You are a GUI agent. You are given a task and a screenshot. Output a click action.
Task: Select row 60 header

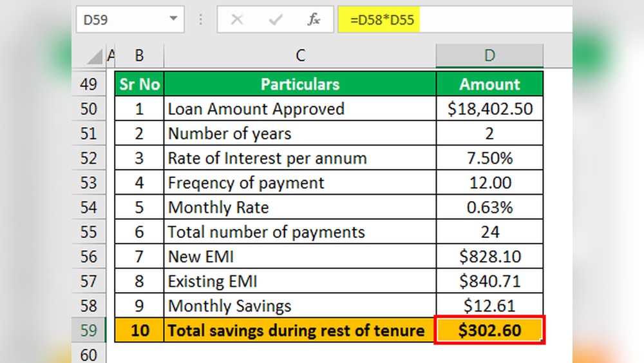pos(89,353)
